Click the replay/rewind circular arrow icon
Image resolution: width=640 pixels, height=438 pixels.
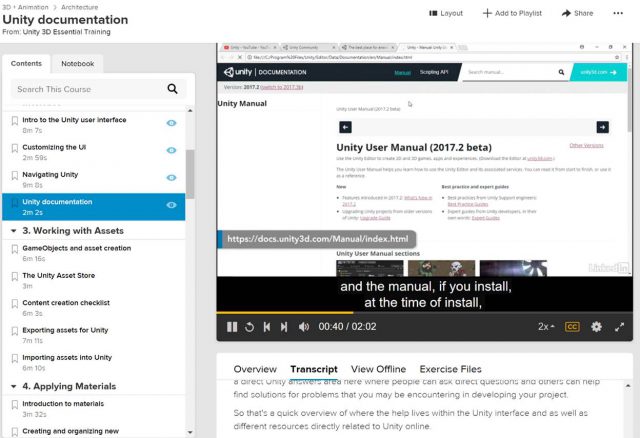click(249, 327)
